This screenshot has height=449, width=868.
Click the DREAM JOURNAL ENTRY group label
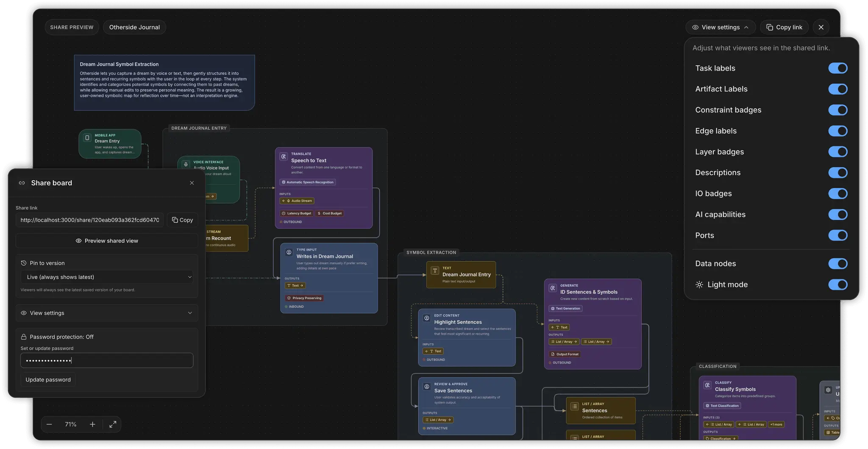(199, 128)
